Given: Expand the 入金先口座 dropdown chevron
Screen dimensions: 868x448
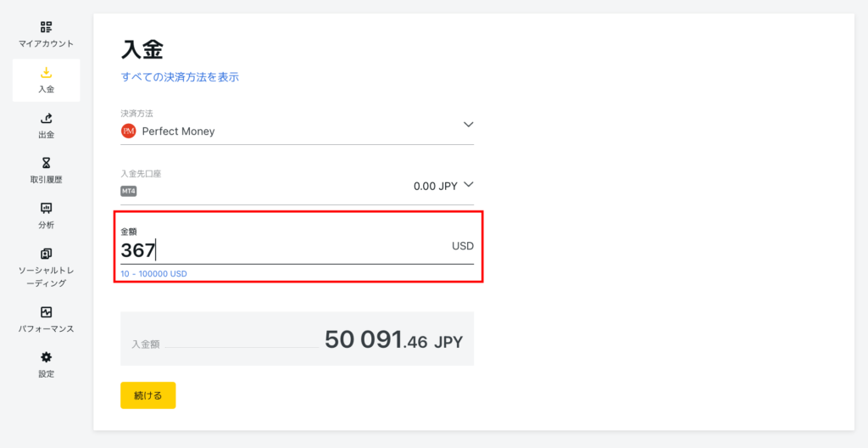Looking at the screenshot, I should click(468, 185).
